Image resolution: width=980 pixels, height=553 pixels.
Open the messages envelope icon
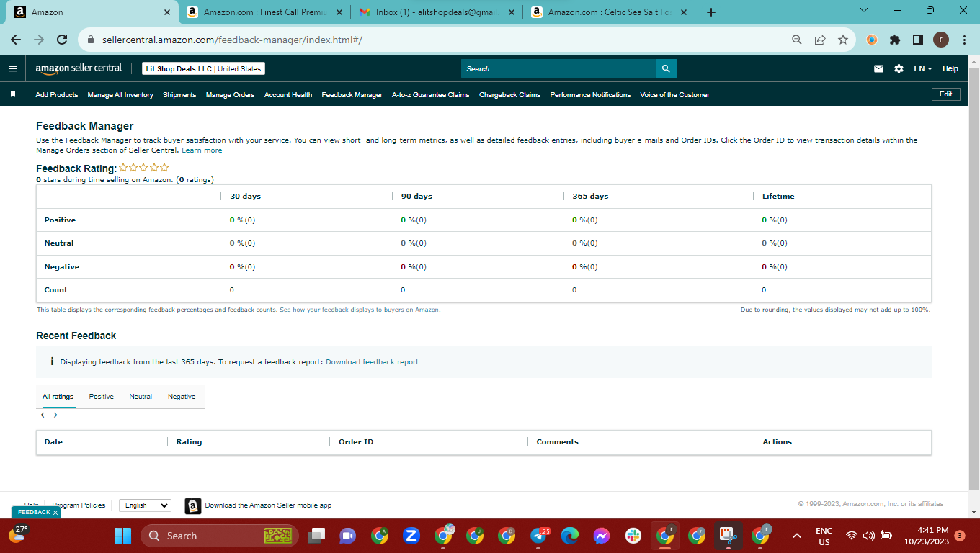[x=878, y=69]
